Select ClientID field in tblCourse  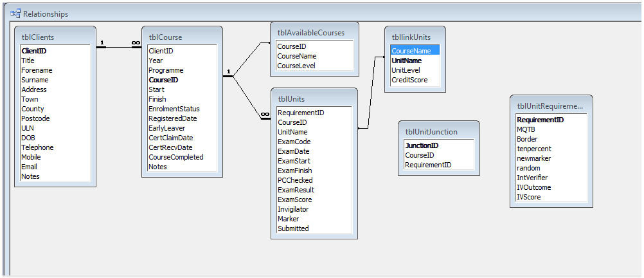(182, 51)
